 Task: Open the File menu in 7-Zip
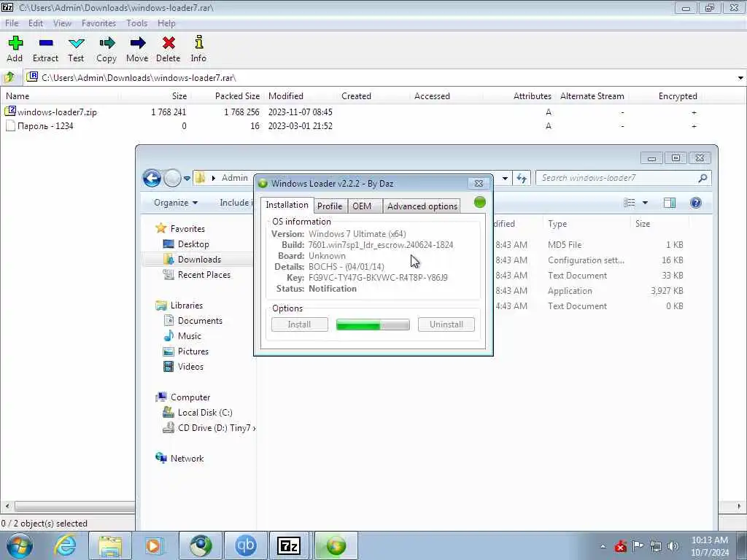(12, 23)
